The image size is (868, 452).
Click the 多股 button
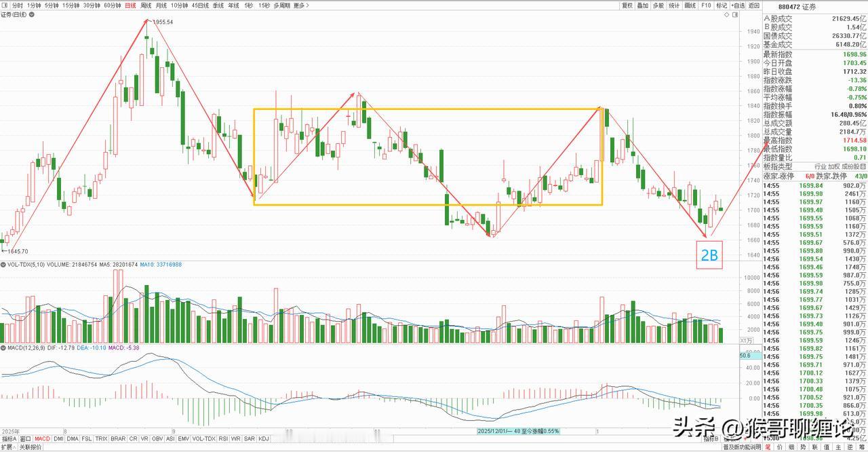tap(658, 5)
